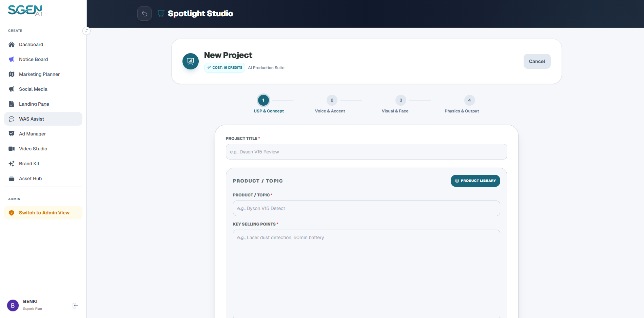644x318 pixels.
Task: Click the Voice & Accent step label
Action: tap(330, 111)
